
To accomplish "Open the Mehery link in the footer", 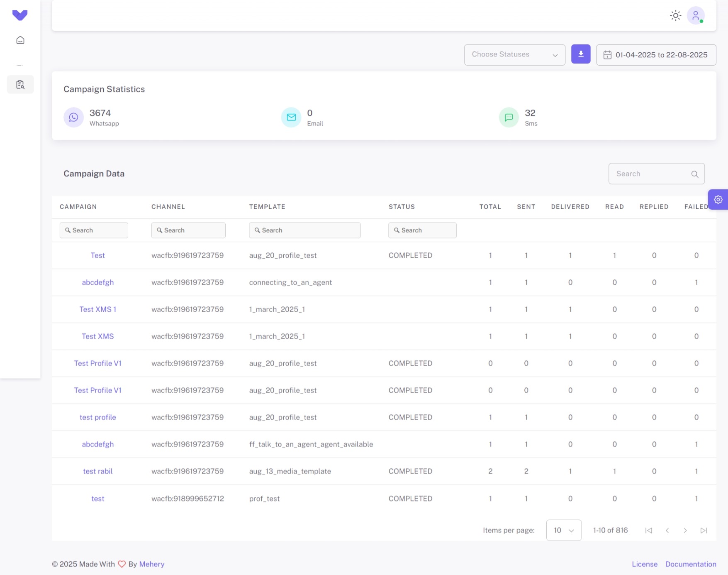I will [152, 564].
